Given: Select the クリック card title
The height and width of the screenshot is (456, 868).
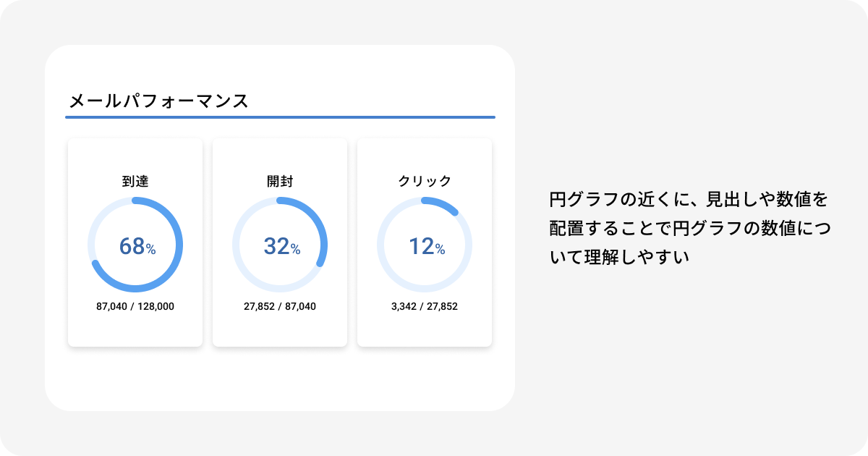Looking at the screenshot, I should click(x=425, y=181).
